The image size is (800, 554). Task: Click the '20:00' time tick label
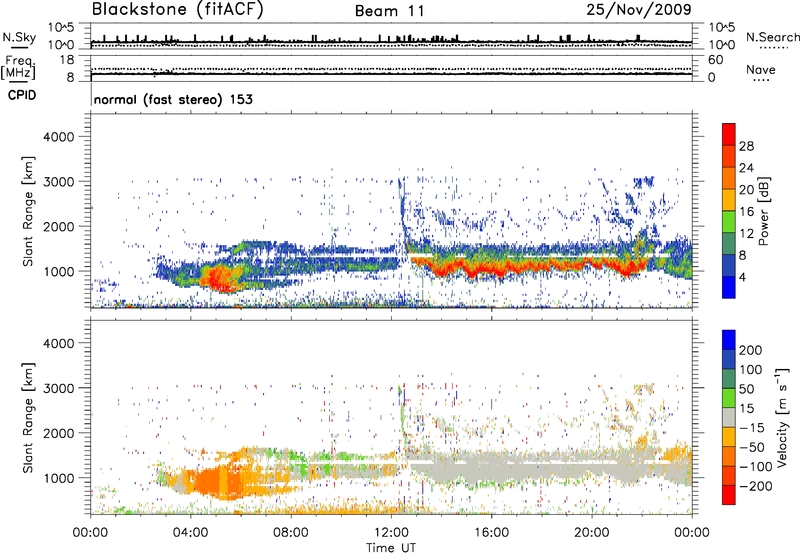point(591,533)
